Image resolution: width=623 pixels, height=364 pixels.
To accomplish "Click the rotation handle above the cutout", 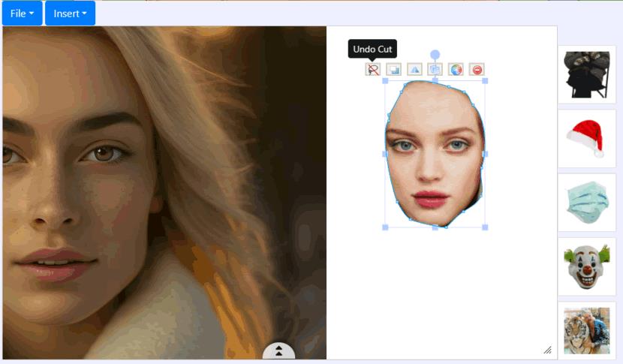I will coord(435,55).
